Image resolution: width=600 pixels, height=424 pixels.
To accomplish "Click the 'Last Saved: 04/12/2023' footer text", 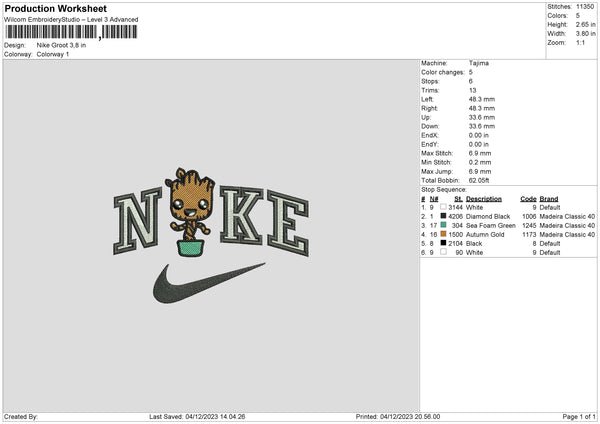I will pos(183,416).
